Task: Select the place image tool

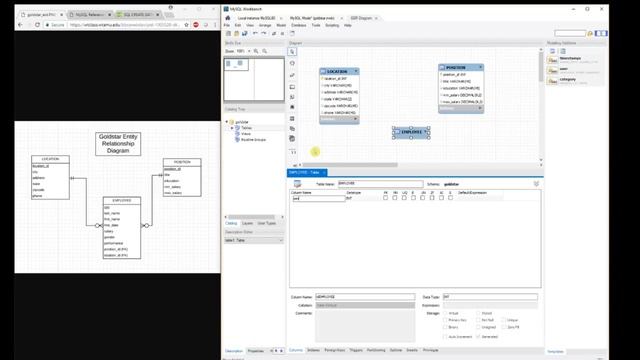Action: (x=292, y=107)
